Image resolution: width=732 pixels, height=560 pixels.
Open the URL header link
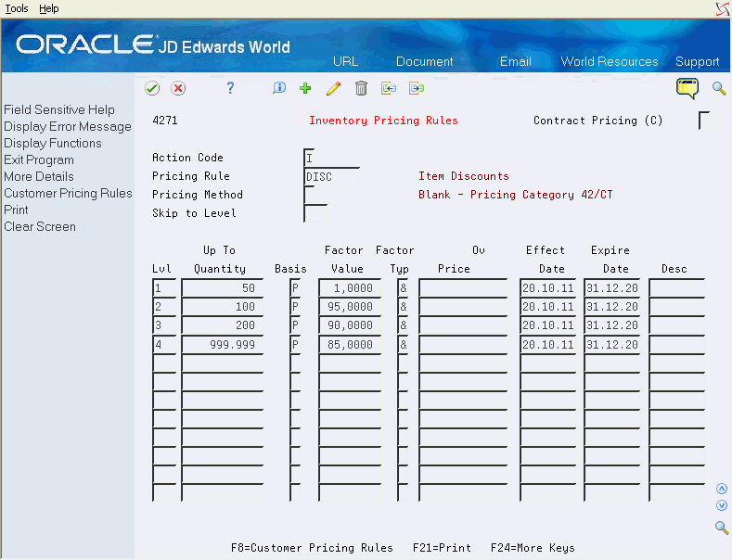[x=345, y=61]
